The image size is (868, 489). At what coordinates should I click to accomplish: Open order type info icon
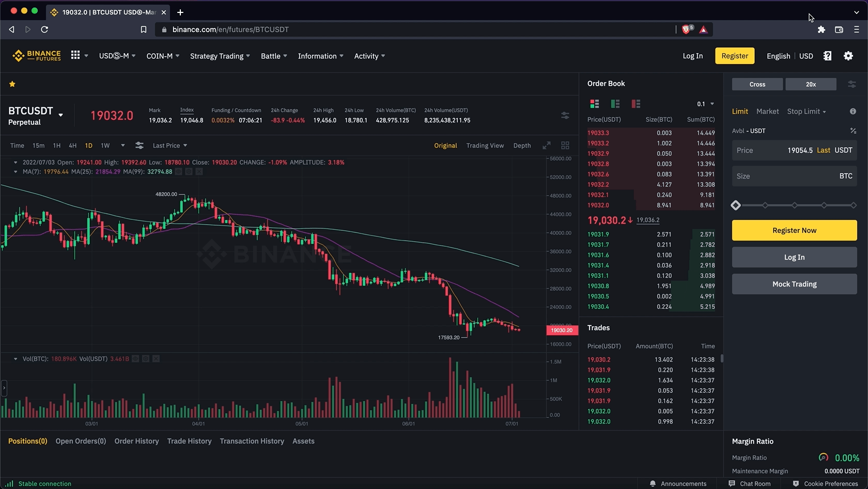click(x=853, y=112)
